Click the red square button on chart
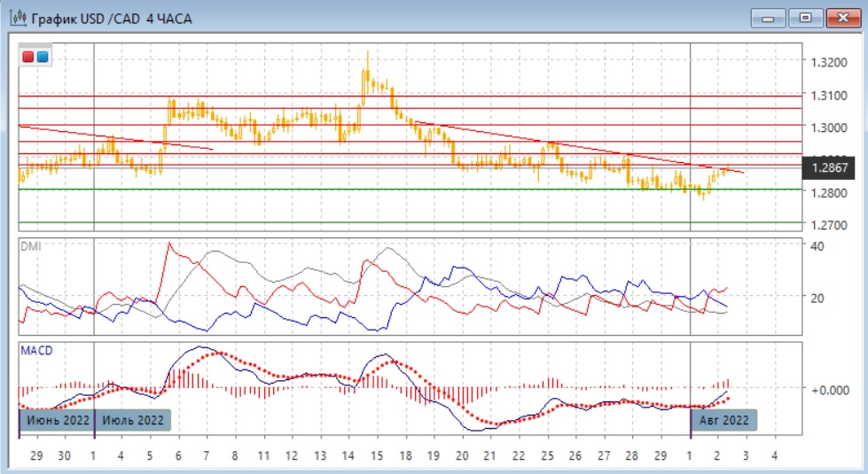Screen dimensions: 868x474 (x=27, y=57)
